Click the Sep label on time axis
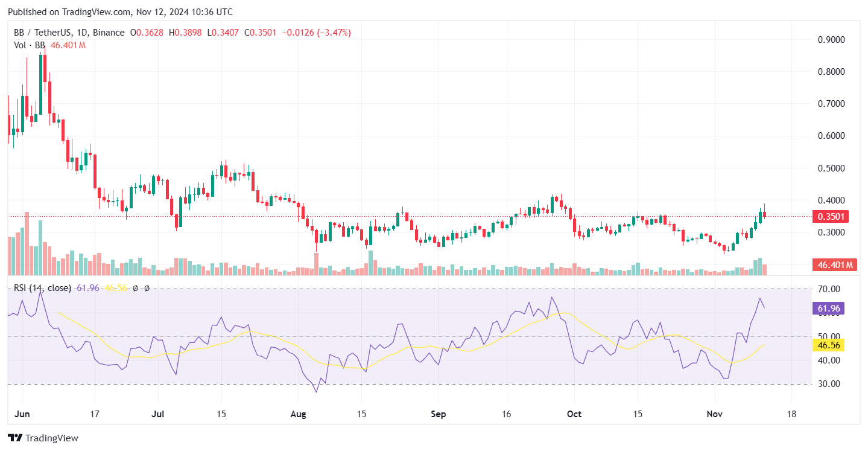The width and height of the screenshot is (868, 451). [439, 414]
